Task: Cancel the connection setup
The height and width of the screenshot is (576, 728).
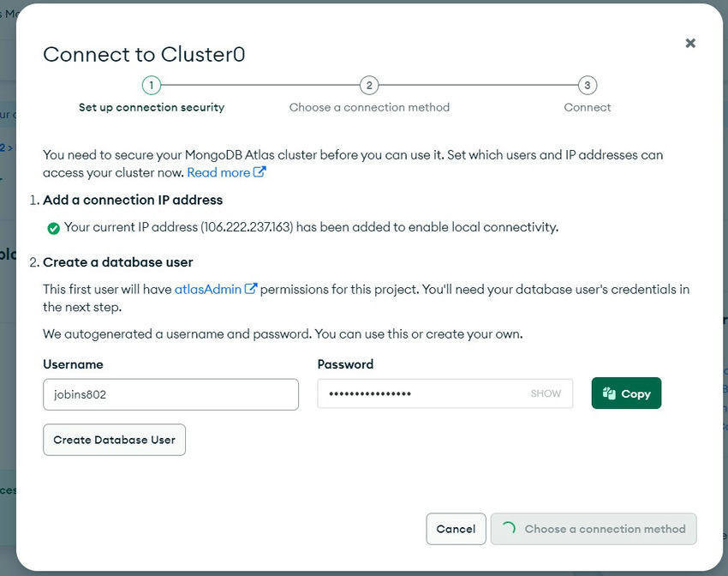Action: click(x=456, y=529)
